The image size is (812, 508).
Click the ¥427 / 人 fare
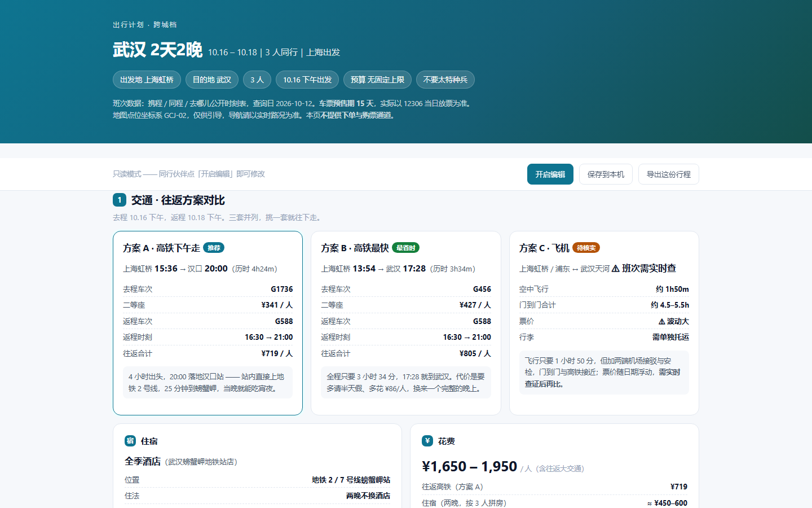[x=475, y=305]
